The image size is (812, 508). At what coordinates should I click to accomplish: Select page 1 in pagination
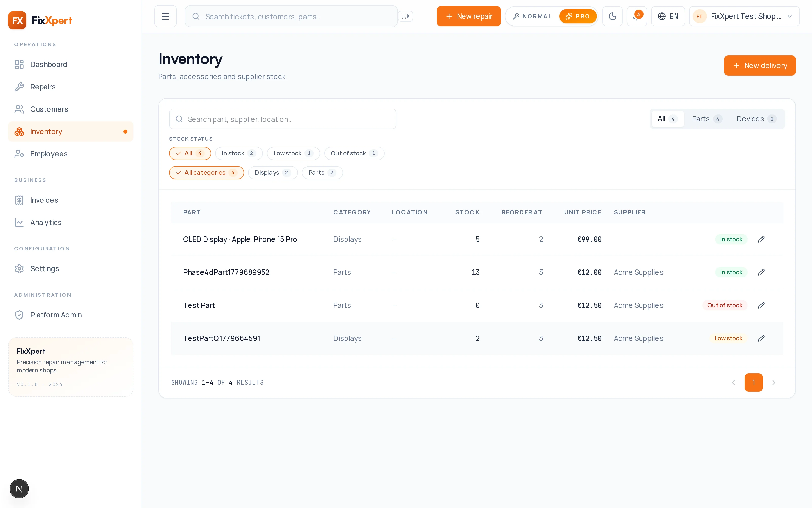(x=753, y=382)
